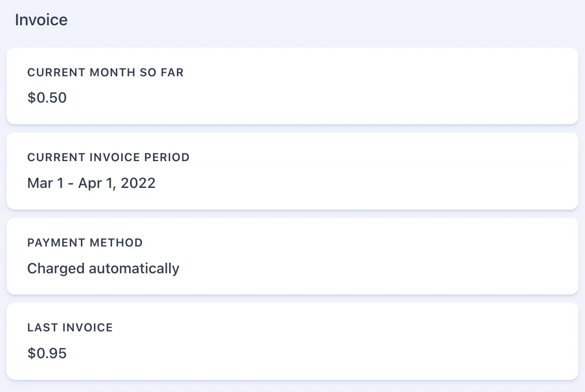Image resolution: width=585 pixels, height=392 pixels.
Task: Click the CURRENT INVOICE PERIOD label
Action: [108, 157]
